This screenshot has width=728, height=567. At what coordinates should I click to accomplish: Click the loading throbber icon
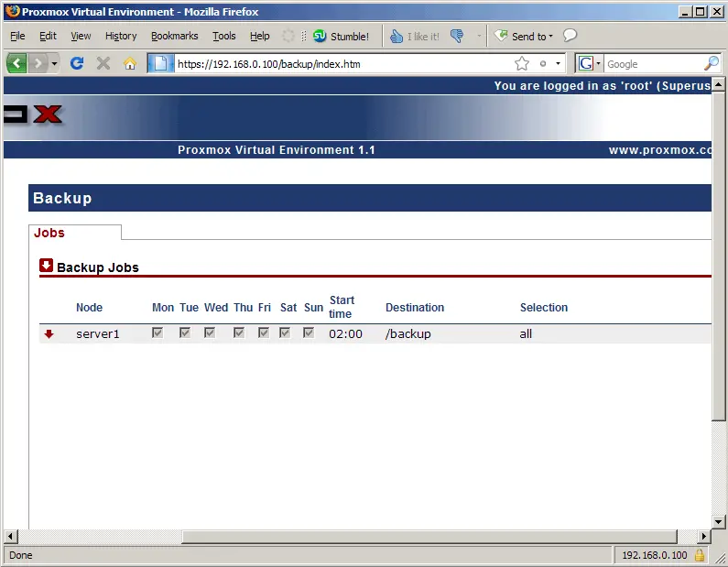288,36
